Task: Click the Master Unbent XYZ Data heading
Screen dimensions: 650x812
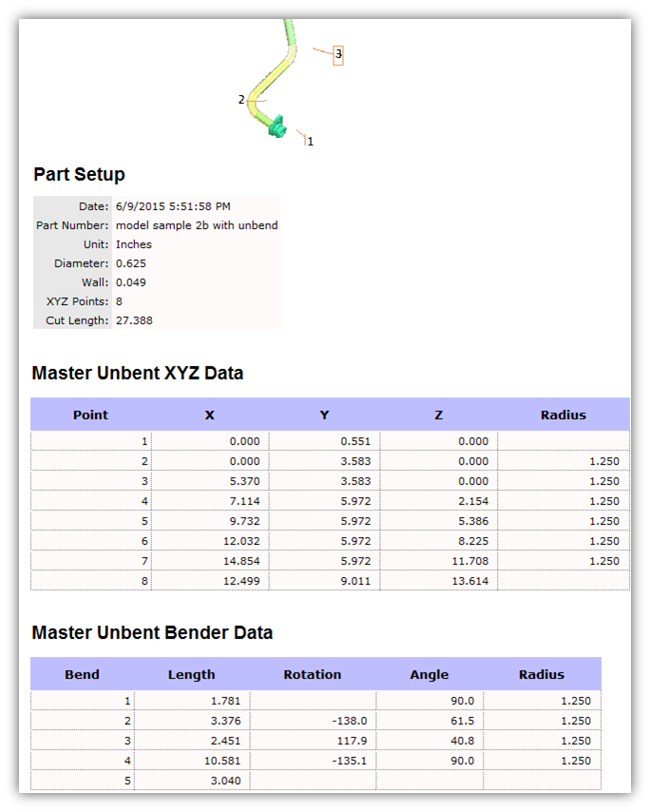Action: pos(137,373)
